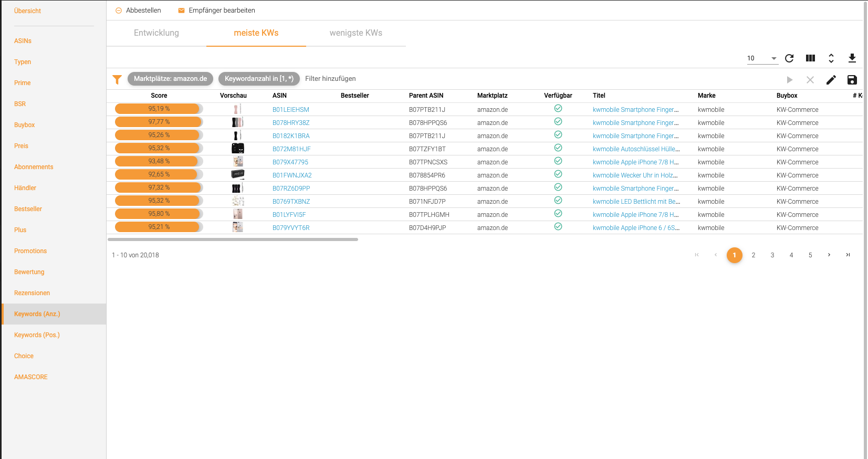This screenshot has width=868, height=459.
Task: Click available checkmark for B079YVYT6R row
Action: click(558, 226)
